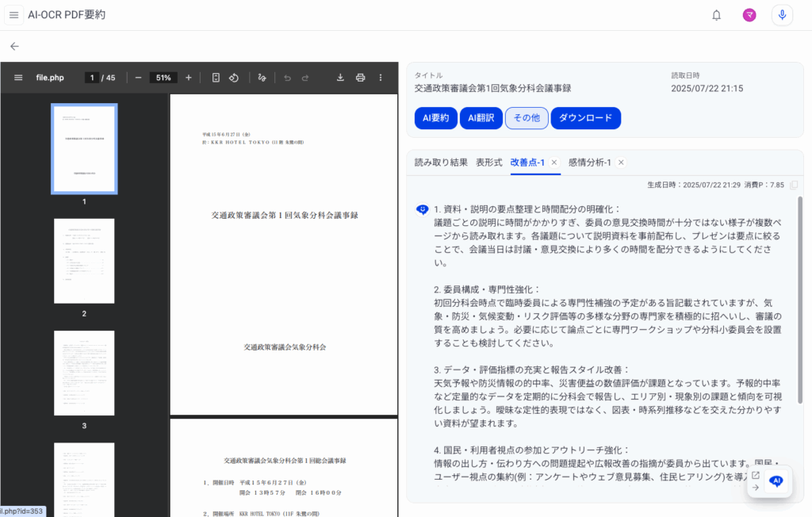Zoom out the PDF with minus icon
Viewport: 812px width, 517px height.
138,78
